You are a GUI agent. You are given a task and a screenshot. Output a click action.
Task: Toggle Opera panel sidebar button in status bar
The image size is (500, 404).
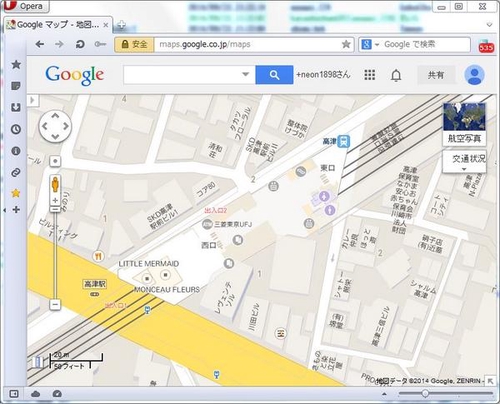(14, 394)
